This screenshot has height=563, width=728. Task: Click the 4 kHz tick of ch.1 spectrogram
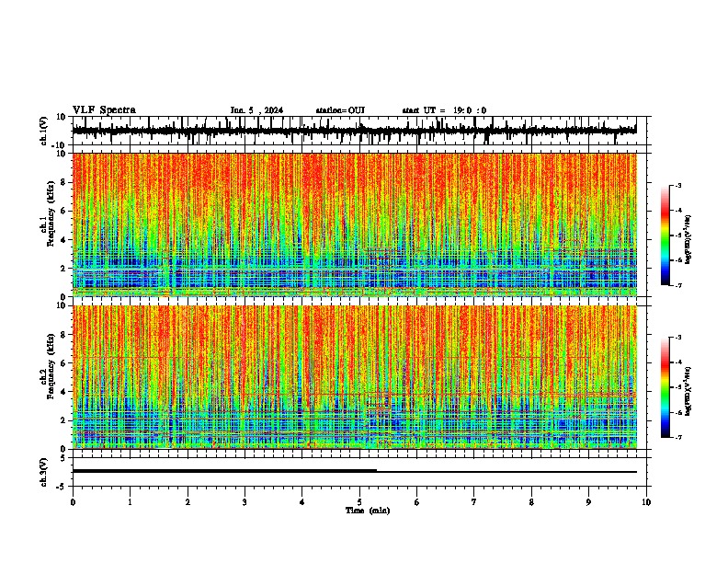pyautogui.click(x=64, y=240)
